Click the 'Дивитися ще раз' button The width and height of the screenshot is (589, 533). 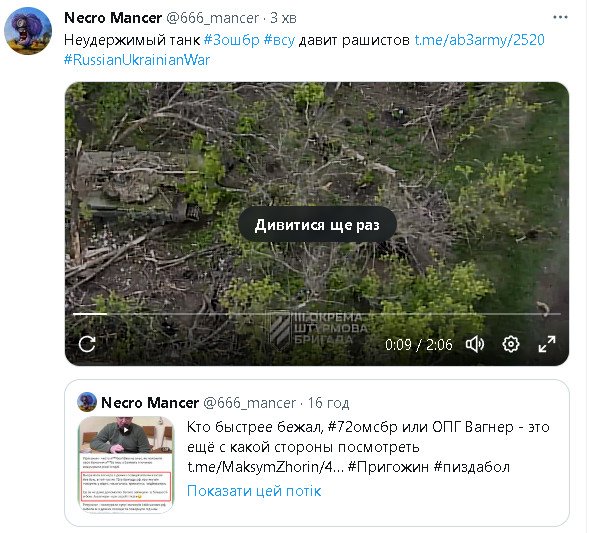(317, 225)
